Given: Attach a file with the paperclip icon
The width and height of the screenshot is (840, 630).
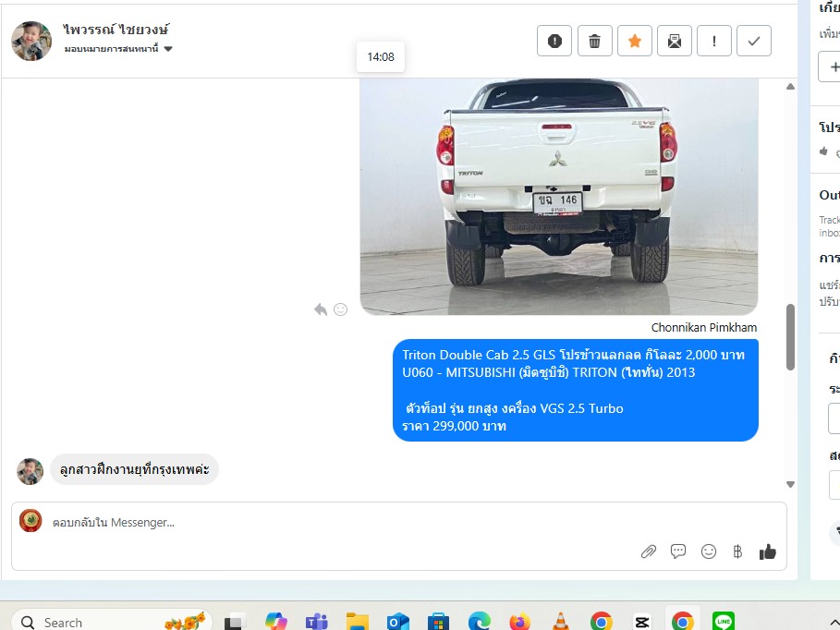Looking at the screenshot, I should [648, 551].
